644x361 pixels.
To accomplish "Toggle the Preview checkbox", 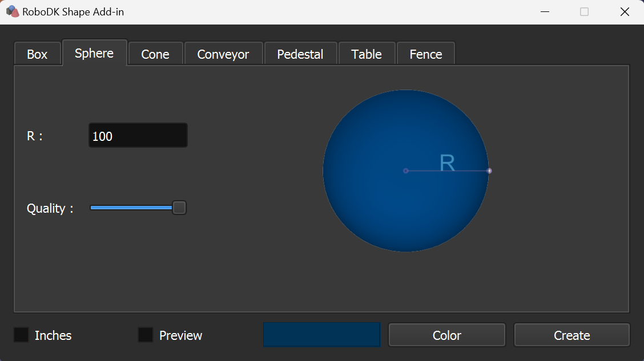I will point(146,335).
